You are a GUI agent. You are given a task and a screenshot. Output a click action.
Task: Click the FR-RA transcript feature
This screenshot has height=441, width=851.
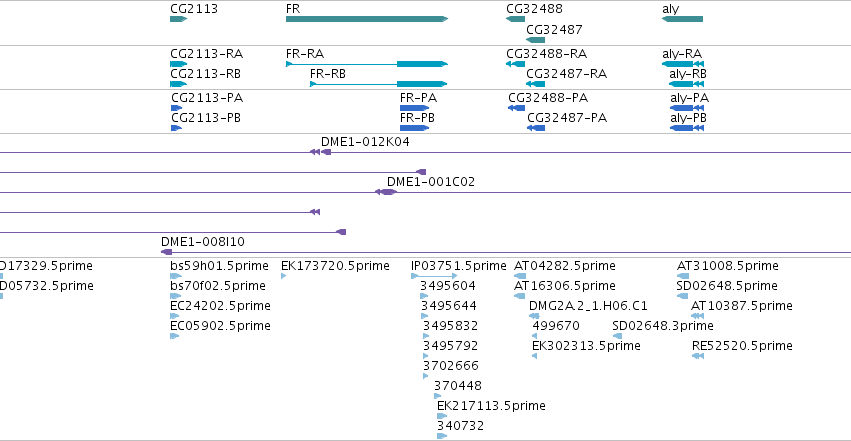click(x=367, y=64)
